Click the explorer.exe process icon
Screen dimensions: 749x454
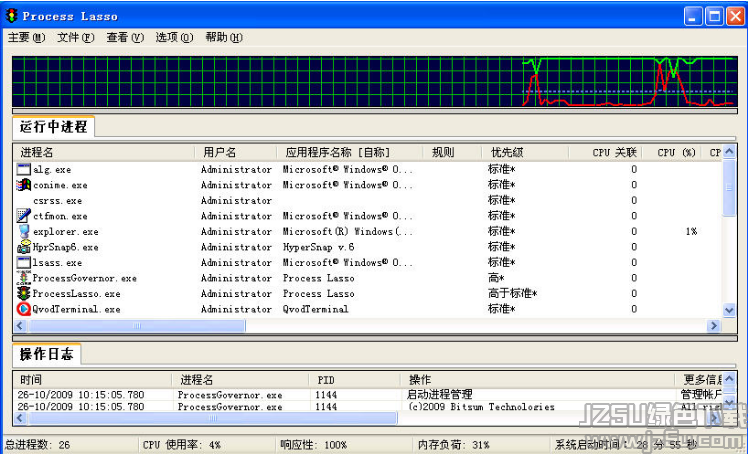(x=23, y=231)
